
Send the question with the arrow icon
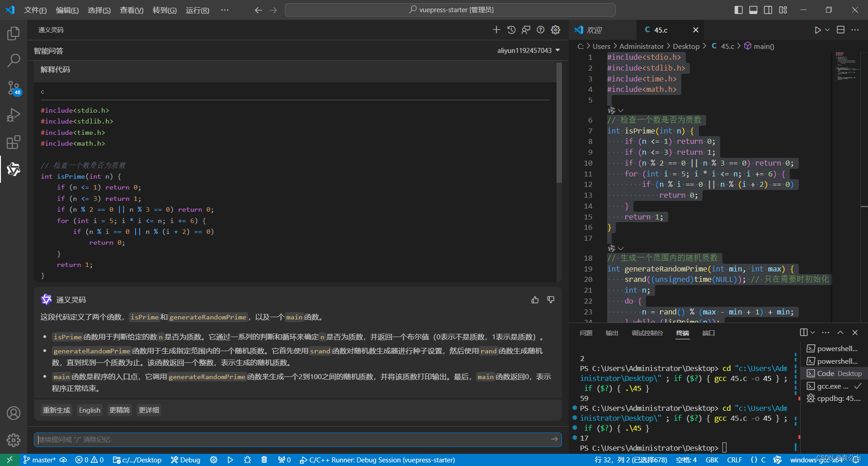554,439
